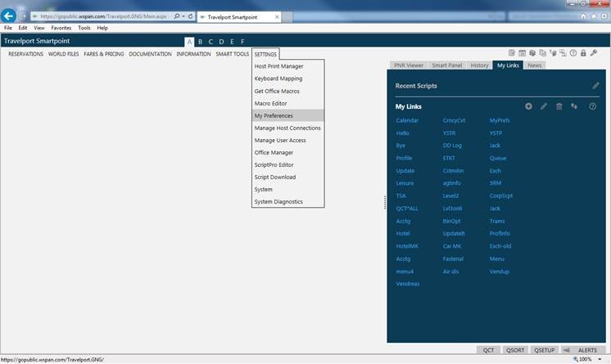Switch to News tab
The width and height of the screenshot is (611, 364).
coord(534,65)
